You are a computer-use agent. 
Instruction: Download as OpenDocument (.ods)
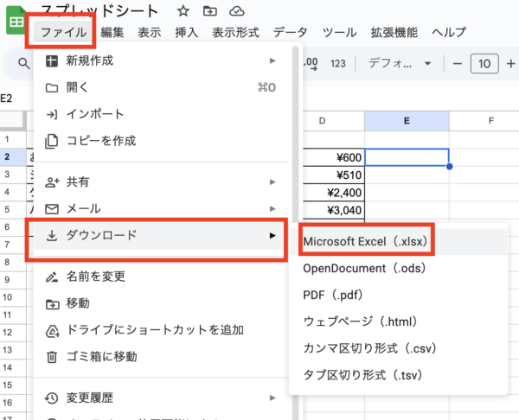tap(398, 268)
